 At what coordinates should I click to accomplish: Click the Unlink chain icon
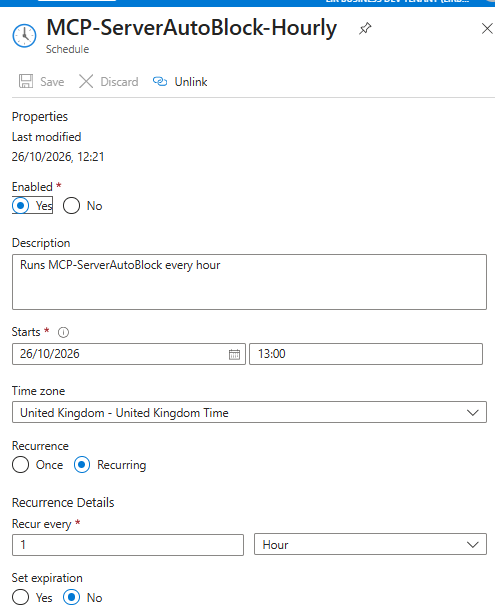tap(160, 82)
